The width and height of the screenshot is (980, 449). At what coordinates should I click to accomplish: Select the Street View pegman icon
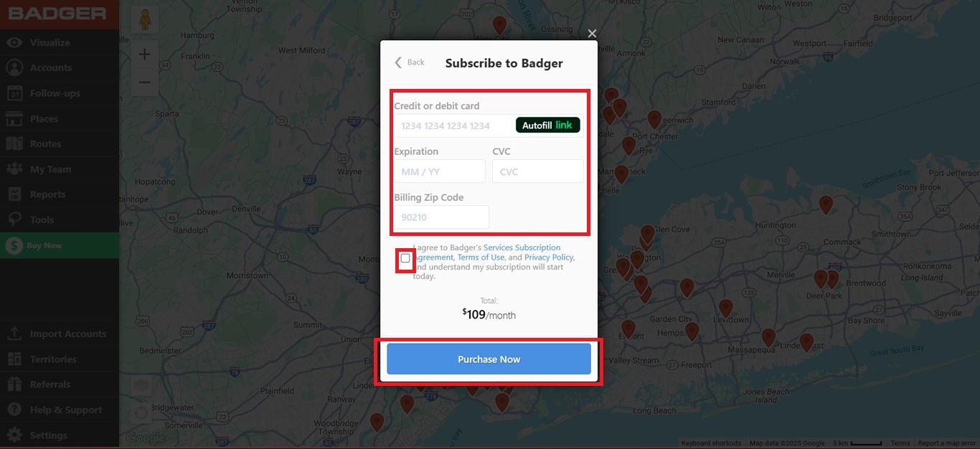[x=145, y=19]
